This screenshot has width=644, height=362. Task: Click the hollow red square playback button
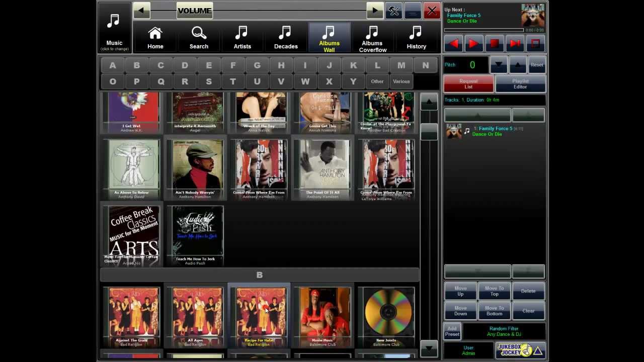(x=535, y=44)
